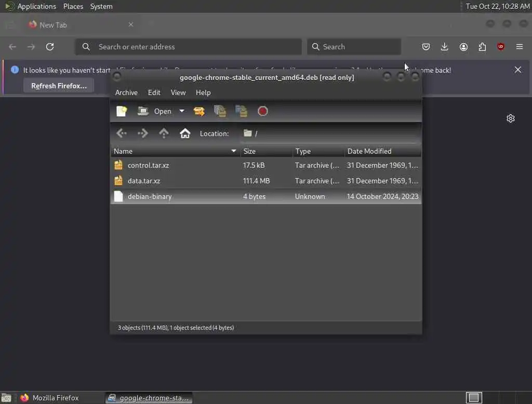Sort files by Type column header

318,151
